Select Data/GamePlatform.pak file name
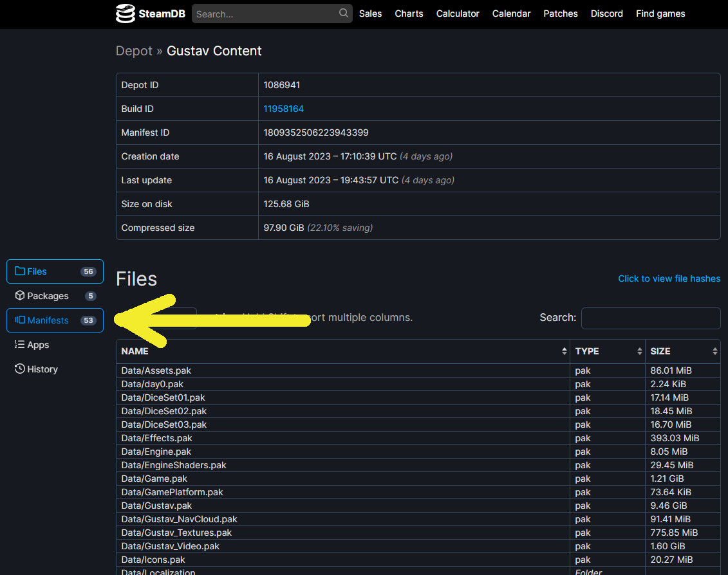This screenshot has width=728, height=575. (173, 491)
